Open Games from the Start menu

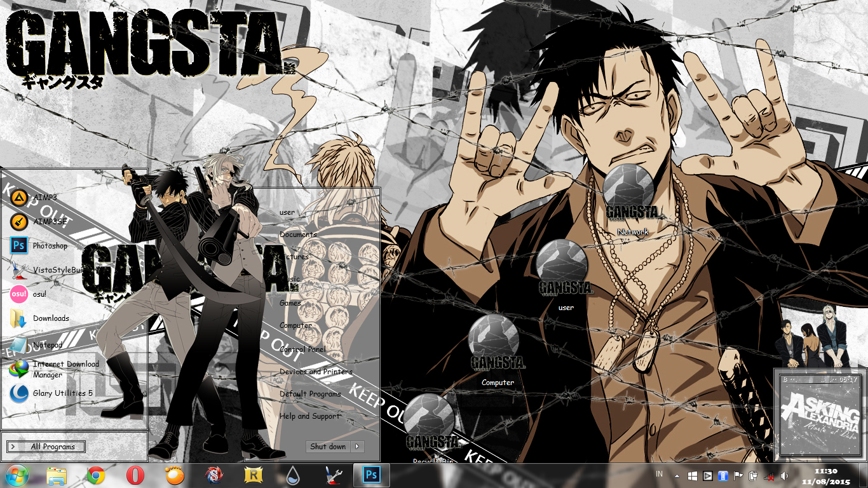[x=290, y=303]
